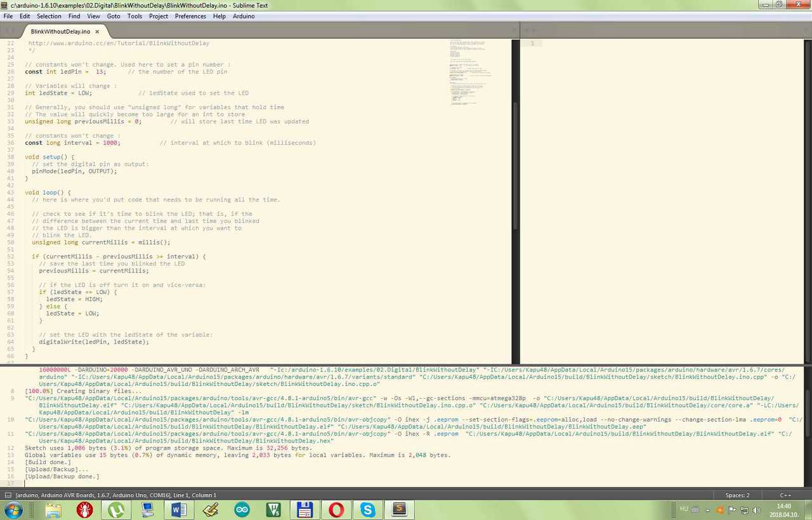Click the Arduino board status text
The image size is (812, 520).
pyautogui.click(x=117, y=495)
